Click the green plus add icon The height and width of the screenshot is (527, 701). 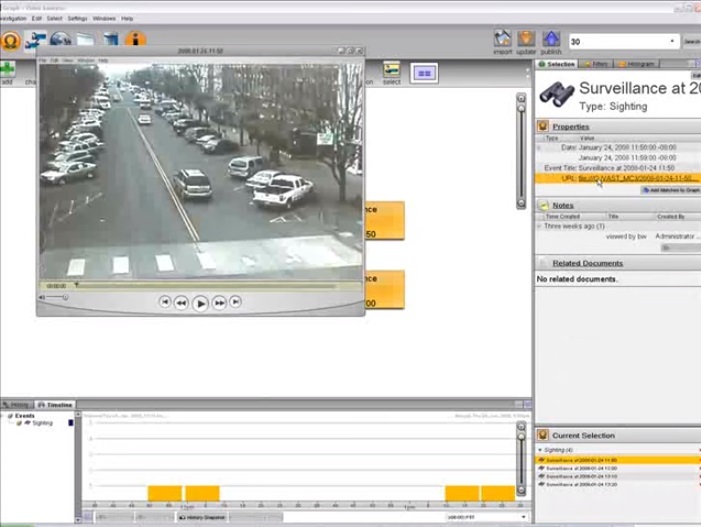pos(8,70)
